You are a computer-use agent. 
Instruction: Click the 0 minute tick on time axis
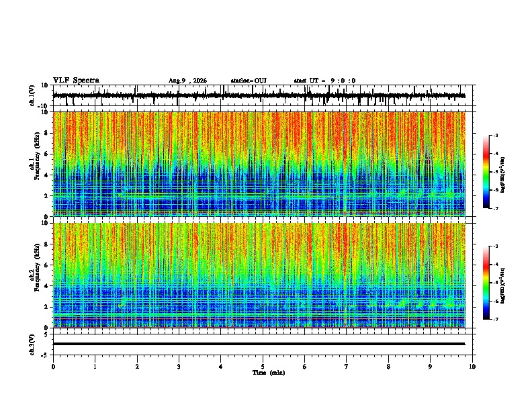[x=53, y=367]
